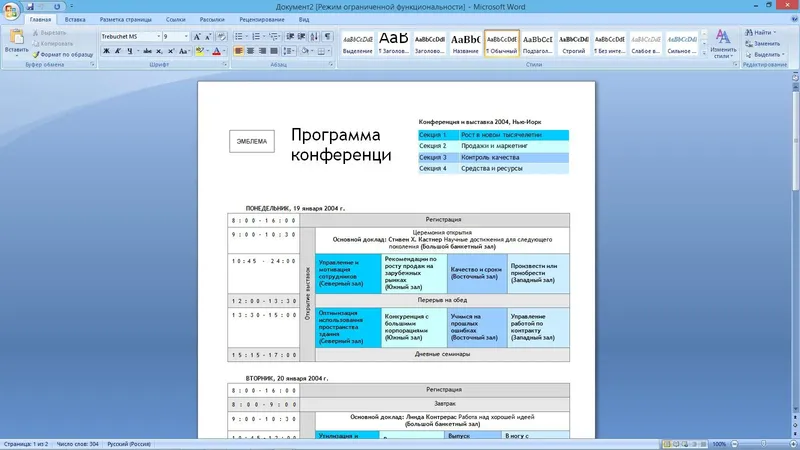Decrease paragraph indent
This screenshot has width=800, height=450.
[x=290, y=37]
